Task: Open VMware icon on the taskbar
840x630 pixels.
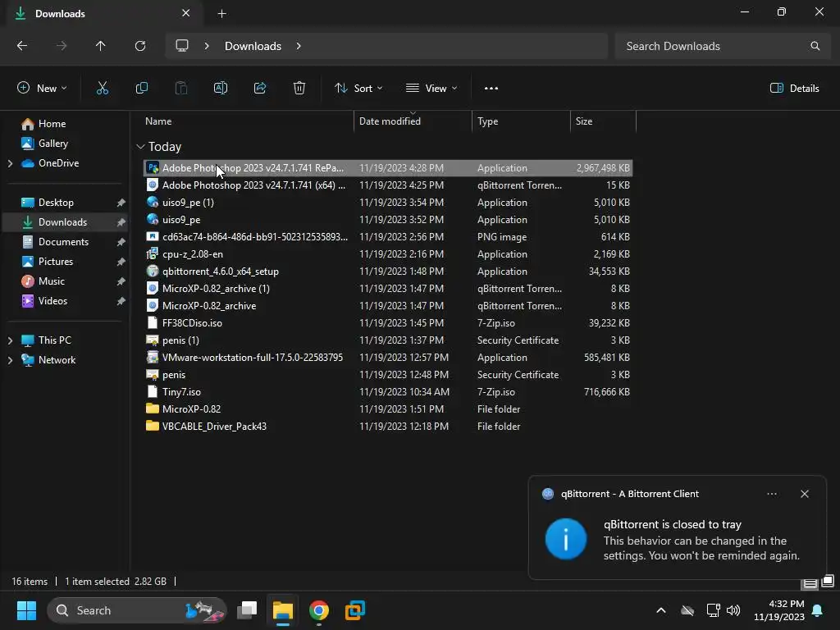Action: [x=354, y=610]
